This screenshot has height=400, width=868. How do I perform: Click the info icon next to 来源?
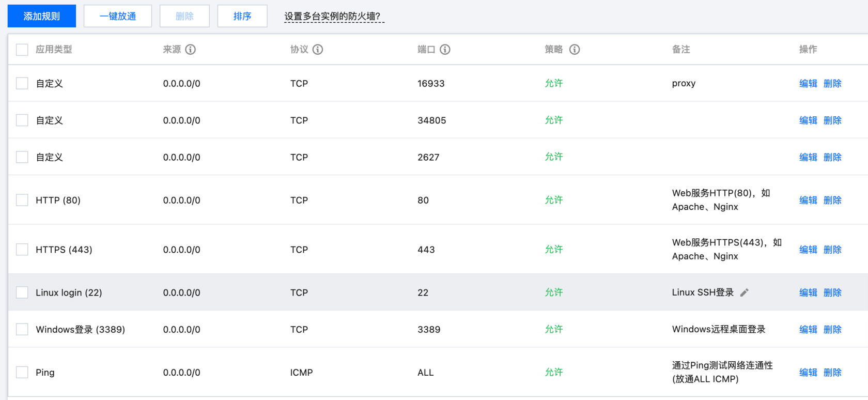(x=191, y=50)
